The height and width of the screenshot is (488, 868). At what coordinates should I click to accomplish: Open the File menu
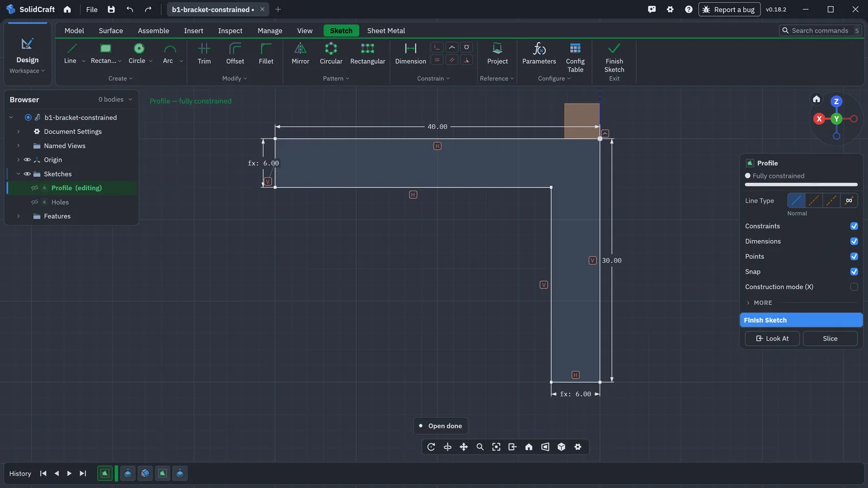tap(92, 9)
